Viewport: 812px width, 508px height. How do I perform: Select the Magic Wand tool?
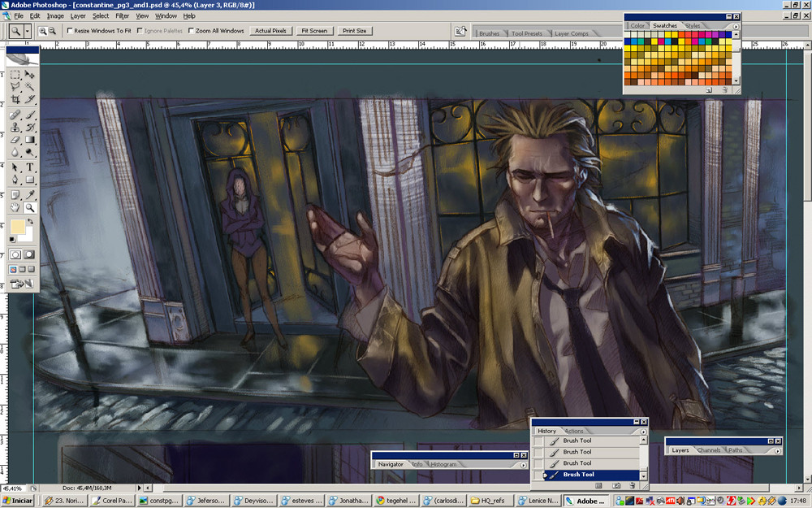(30, 87)
